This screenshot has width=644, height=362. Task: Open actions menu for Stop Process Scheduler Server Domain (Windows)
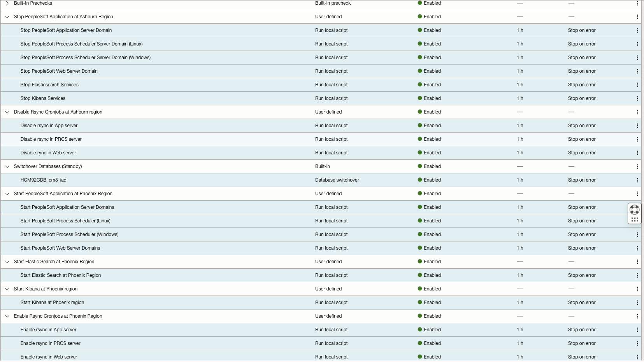(637, 58)
